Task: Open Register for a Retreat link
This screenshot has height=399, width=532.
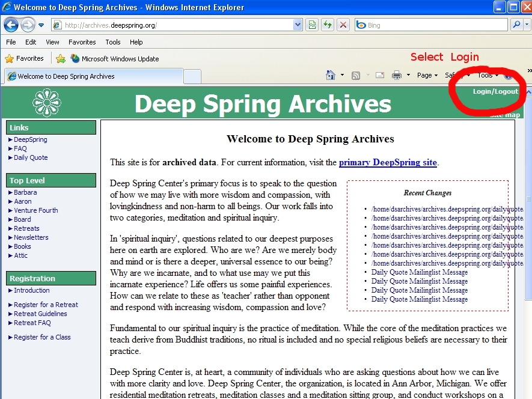Action: (x=46, y=305)
